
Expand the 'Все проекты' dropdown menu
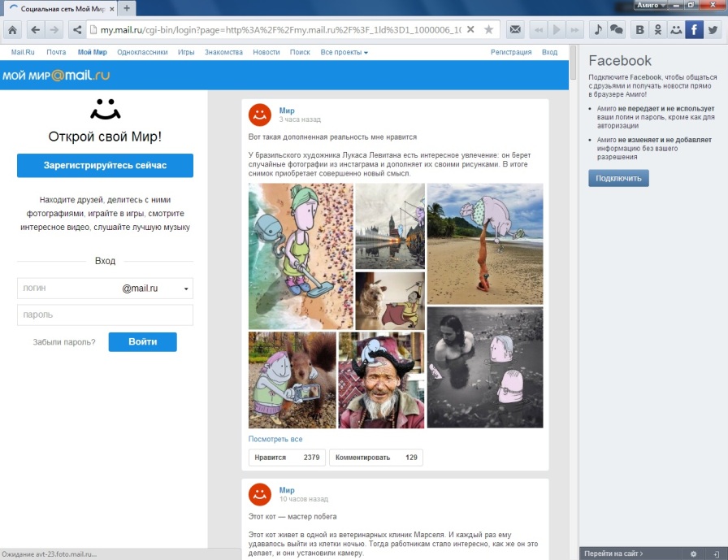click(344, 52)
